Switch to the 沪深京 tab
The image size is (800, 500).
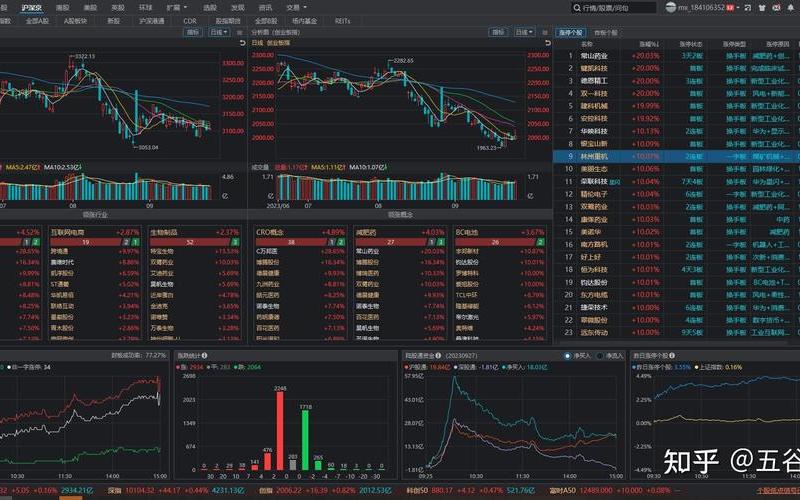[x=32, y=8]
